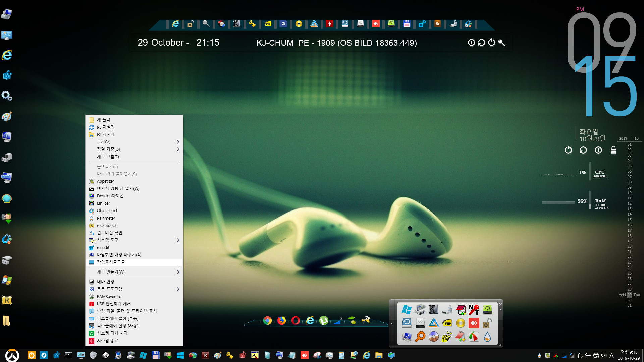Screen dimensions: 644x362
Task: Select 테마 변경 menu item
Action: [134, 282]
